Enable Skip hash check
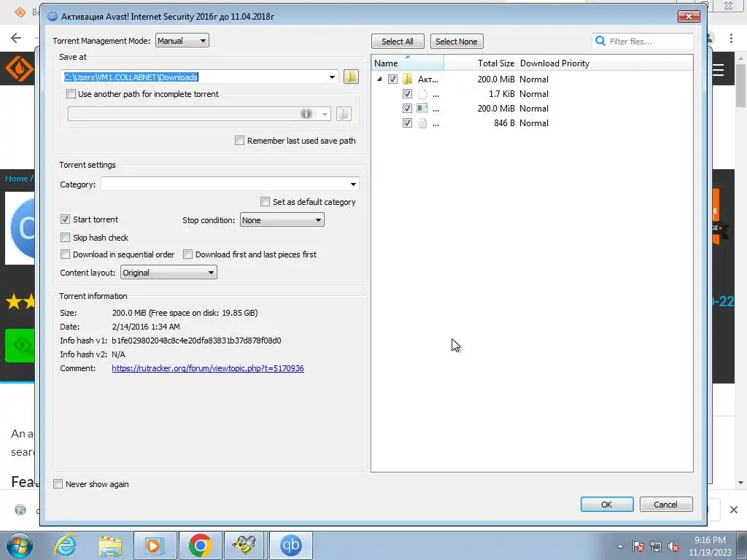 [65, 237]
